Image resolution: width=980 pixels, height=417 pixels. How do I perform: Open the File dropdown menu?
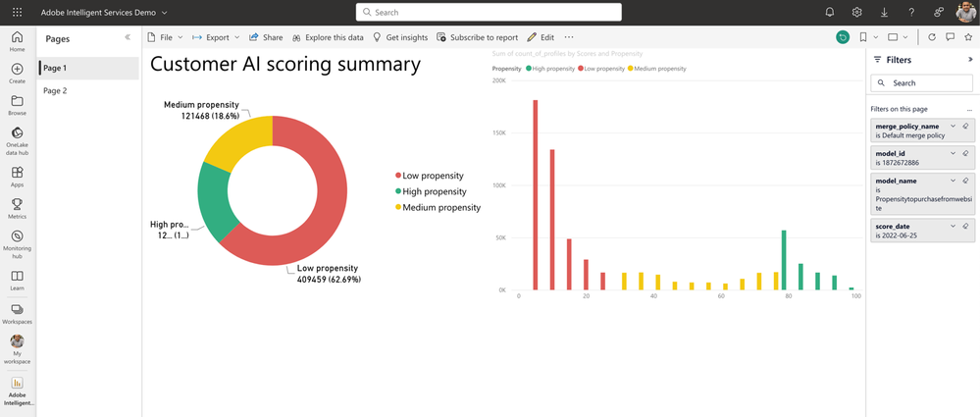pyautogui.click(x=165, y=37)
